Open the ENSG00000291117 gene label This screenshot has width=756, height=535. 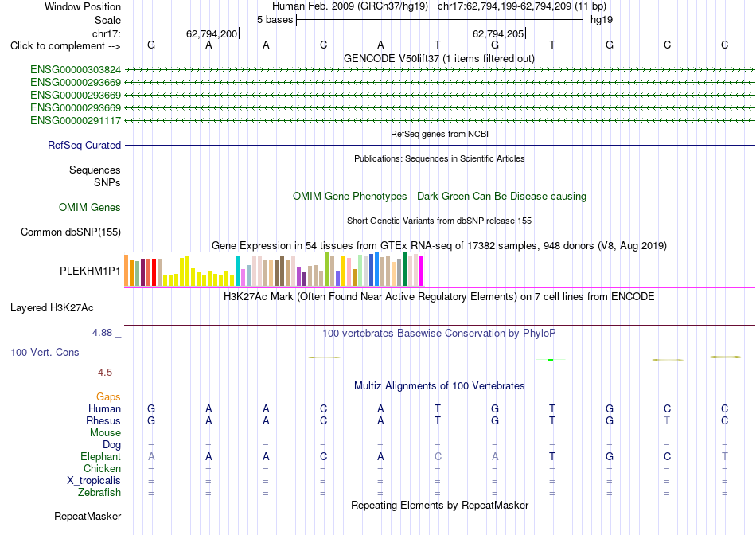point(76,120)
